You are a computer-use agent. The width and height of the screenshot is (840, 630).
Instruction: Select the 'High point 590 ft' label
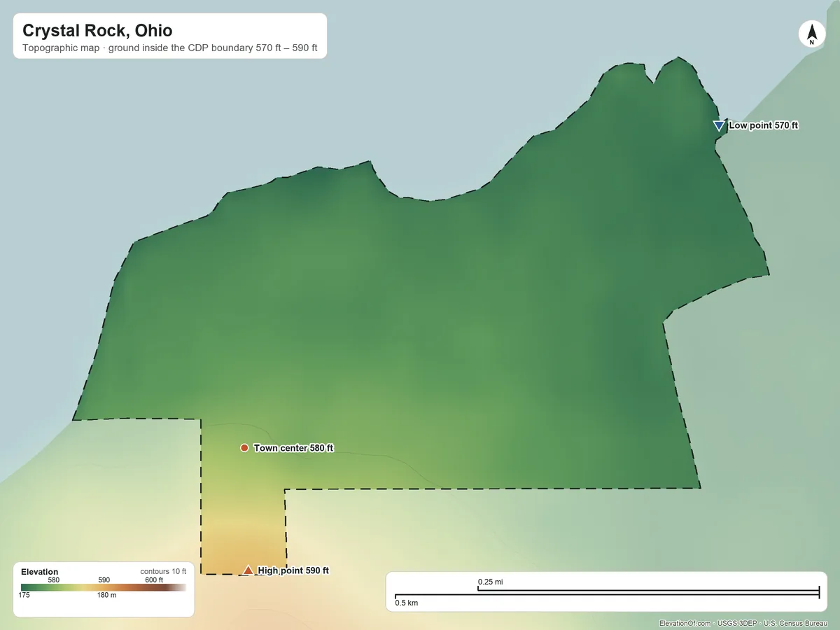(293, 570)
